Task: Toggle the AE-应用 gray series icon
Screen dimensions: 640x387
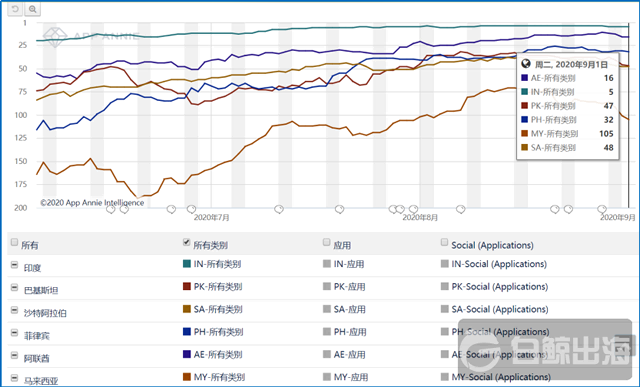Action: click(327, 354)
